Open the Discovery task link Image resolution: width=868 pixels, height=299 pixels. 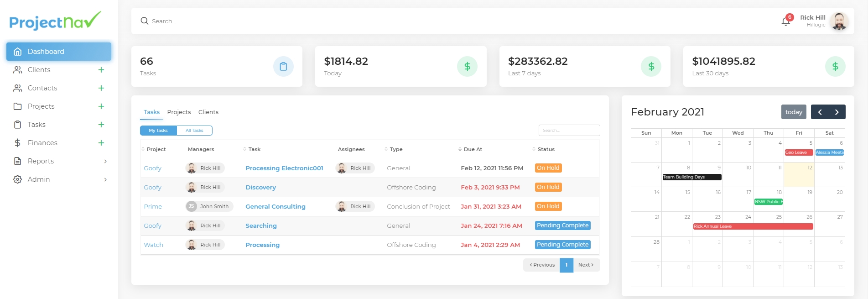click(260, 187)
